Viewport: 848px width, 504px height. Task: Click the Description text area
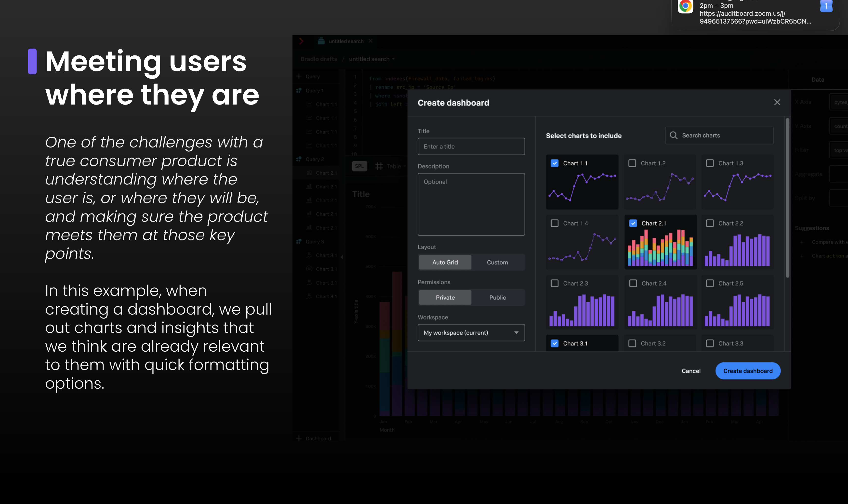pyautogui.click(x=471, y=204)
